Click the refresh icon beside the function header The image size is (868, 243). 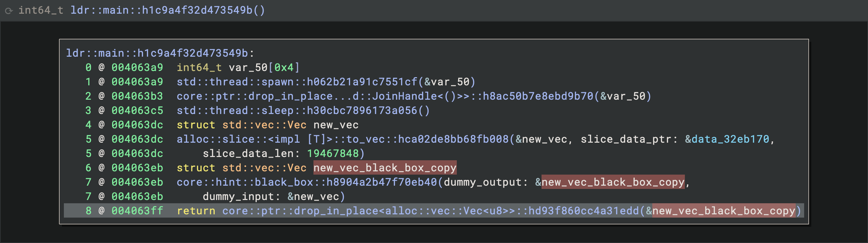[x=9, y=11]
